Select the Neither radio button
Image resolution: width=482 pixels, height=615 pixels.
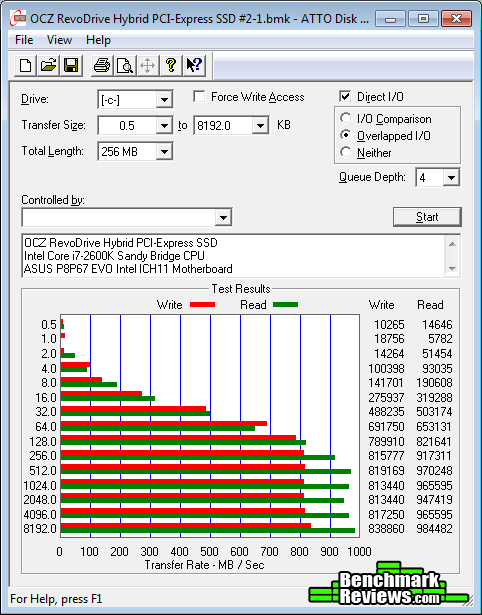coord(346,152)
